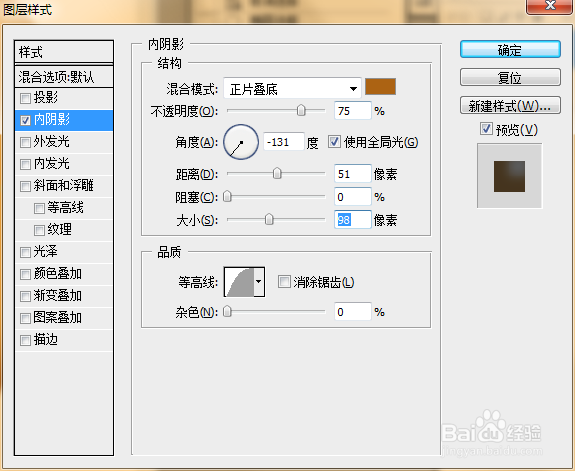Image resolution: width=575 pixels, height=471 pixels.
Task: Select the 样式 styles header item
Action: point(64,52)
